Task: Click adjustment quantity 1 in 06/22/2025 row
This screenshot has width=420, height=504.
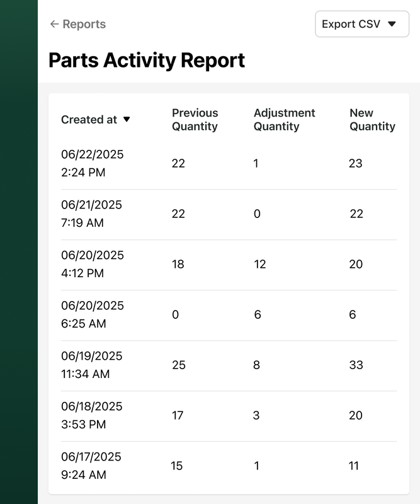Action: [256, 163]
